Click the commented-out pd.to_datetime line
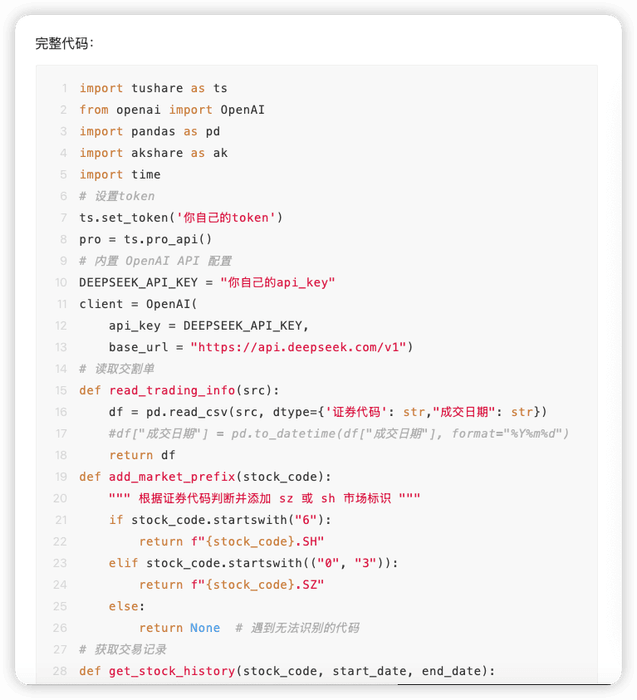 [338, 433]
